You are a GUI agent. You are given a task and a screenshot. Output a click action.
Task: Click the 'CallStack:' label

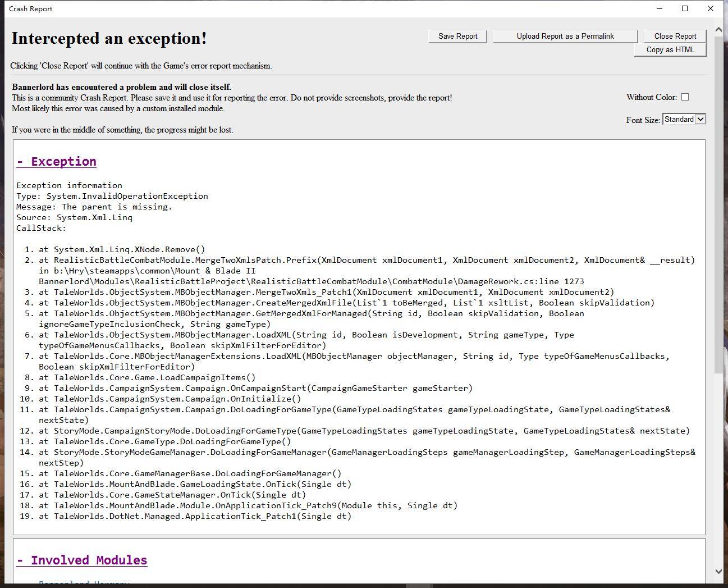(42, 228)
